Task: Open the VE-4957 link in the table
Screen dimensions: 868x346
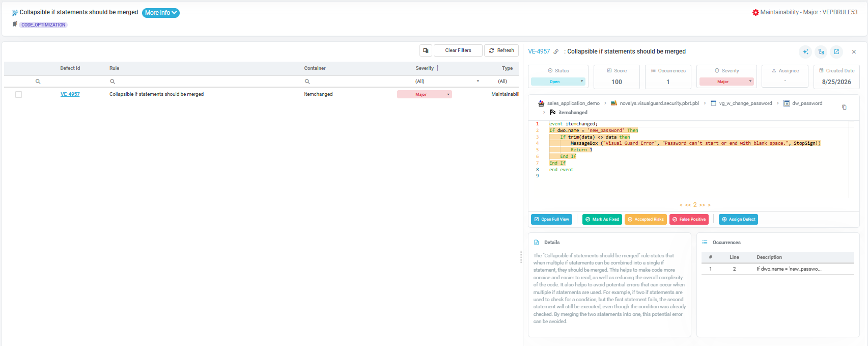Action: (x=70, y=94)
